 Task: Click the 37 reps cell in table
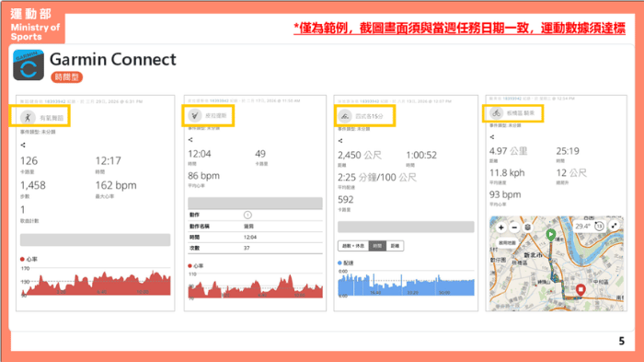point(247,248)
